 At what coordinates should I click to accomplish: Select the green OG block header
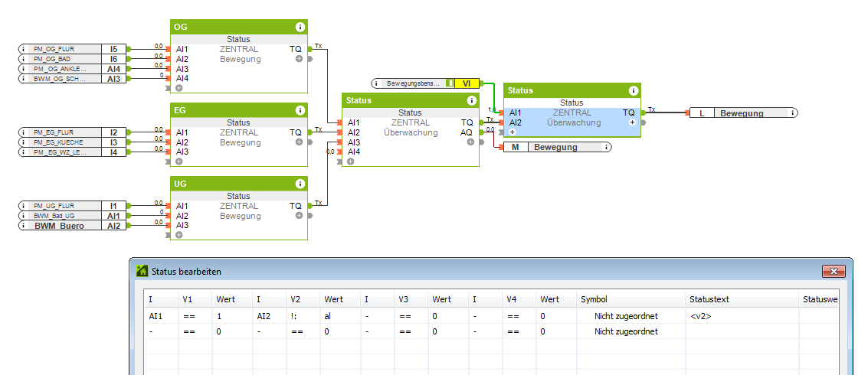click(238, 27)
